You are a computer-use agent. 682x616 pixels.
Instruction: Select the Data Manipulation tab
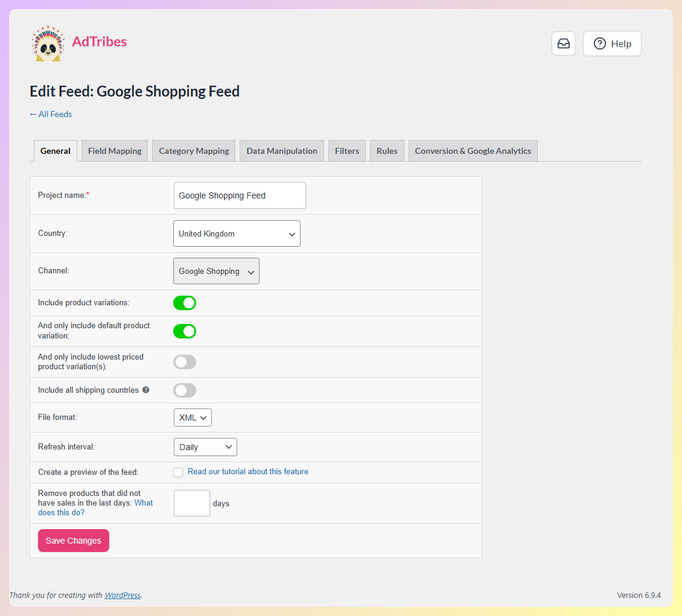point(281,150)
